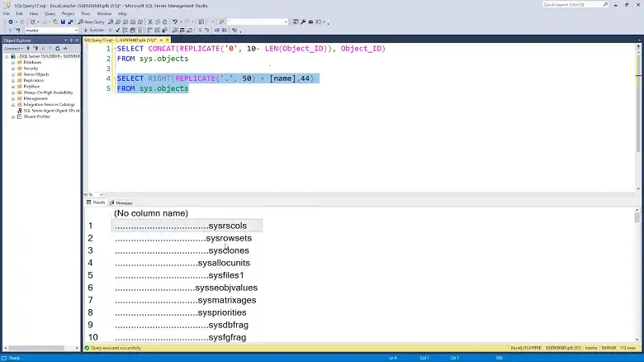Image resolution: width=644 pixels, height=362 pixels.
Task: Open the File menu
Action: pos(6,13)
